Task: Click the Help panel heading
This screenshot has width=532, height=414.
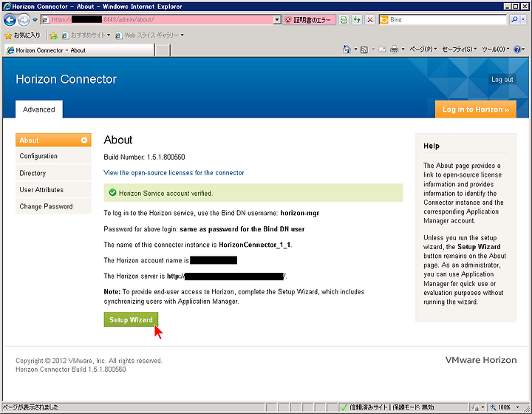Action: click(x=432, y=146)
